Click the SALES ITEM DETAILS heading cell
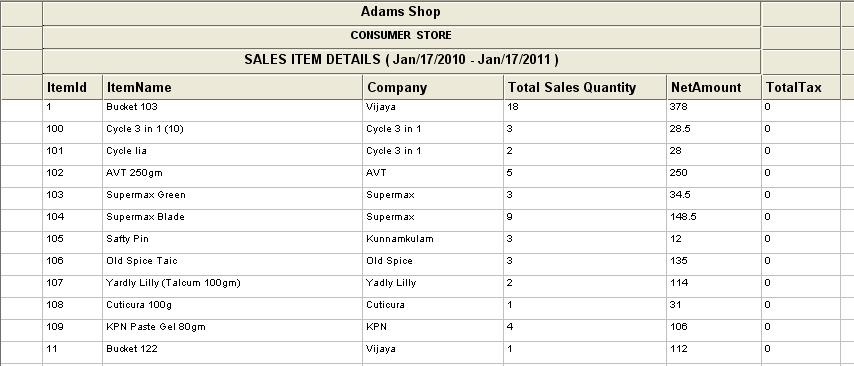 pyautogui.click(x=401, y=62)
